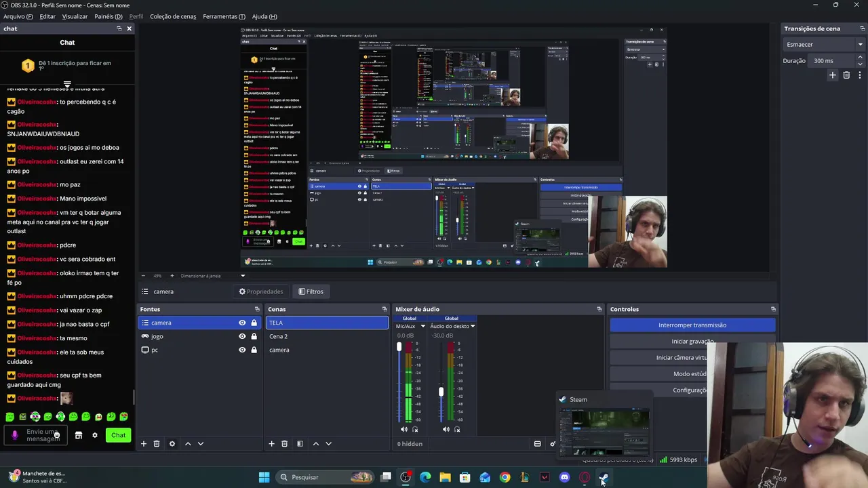Unlock the jogo source
Image resolution: width=868 pixels, height=488 pixels.
[x=254, y=336]
